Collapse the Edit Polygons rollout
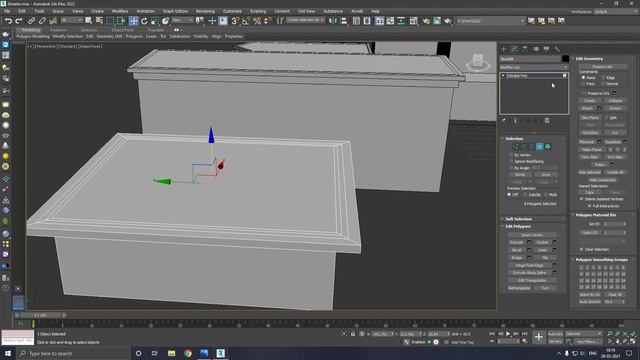640x360 pixels. [x=518, y=227]
